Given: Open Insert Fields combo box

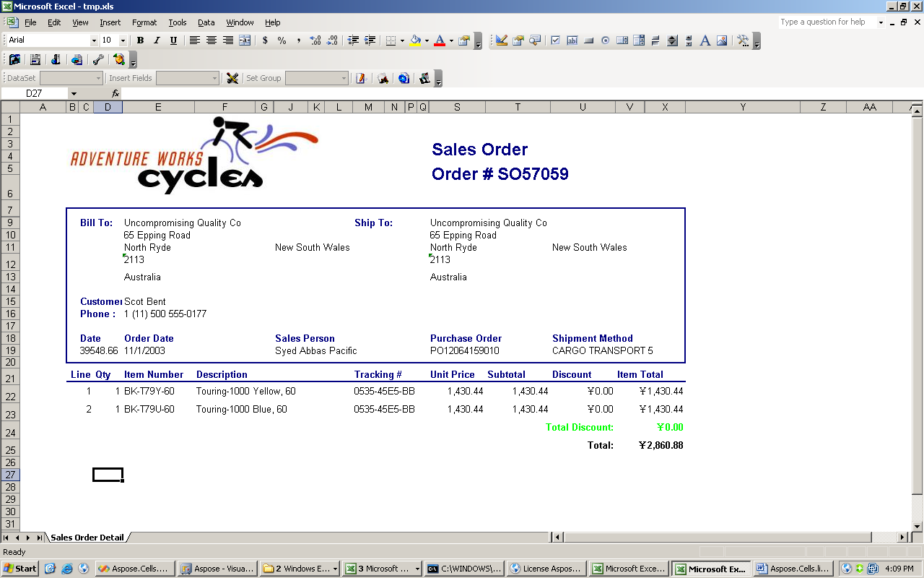Looking at the screenshot, I should pyautogui.click(x=188, y=78).
